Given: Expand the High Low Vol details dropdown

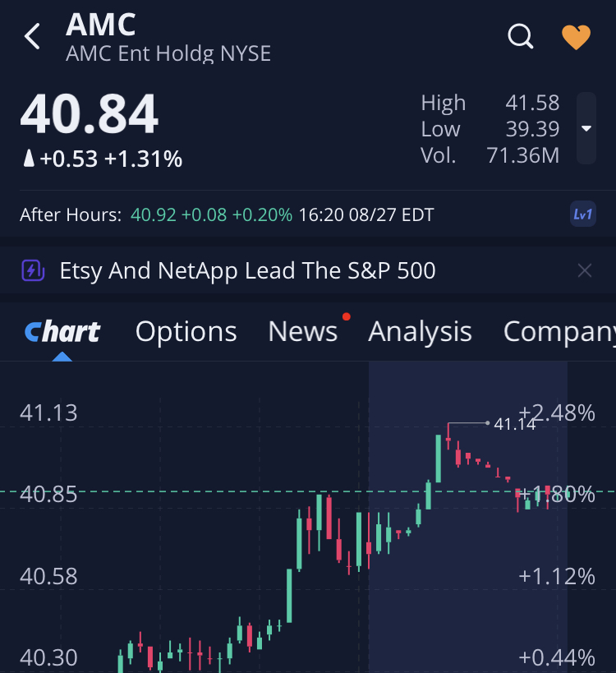Looking at the screenshot, I should click(586, 128).
